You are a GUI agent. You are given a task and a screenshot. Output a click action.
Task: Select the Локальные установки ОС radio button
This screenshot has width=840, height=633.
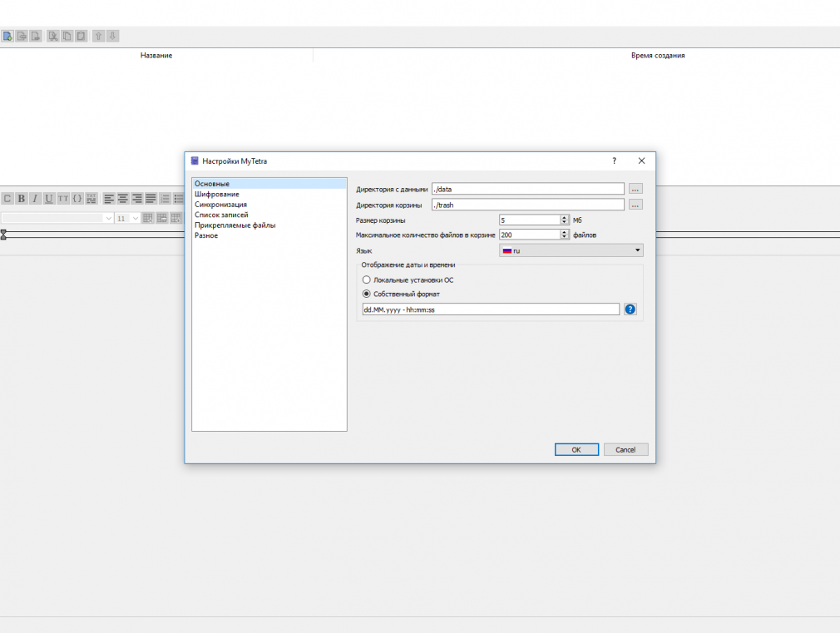pos(367,279)
